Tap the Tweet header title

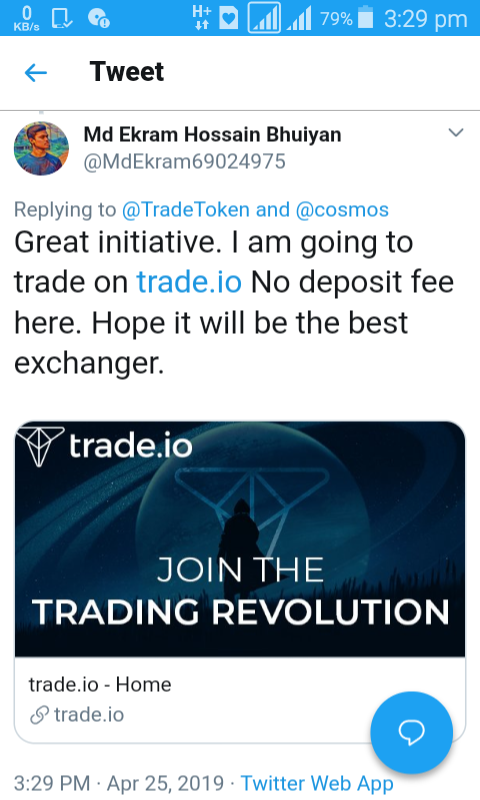(x=127, y=71)
